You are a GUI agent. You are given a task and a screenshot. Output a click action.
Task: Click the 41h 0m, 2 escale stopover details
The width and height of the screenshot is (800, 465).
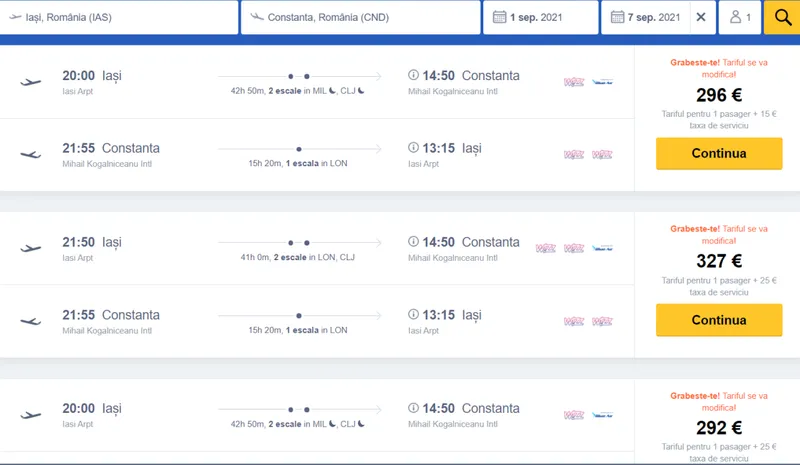(299, 256)
